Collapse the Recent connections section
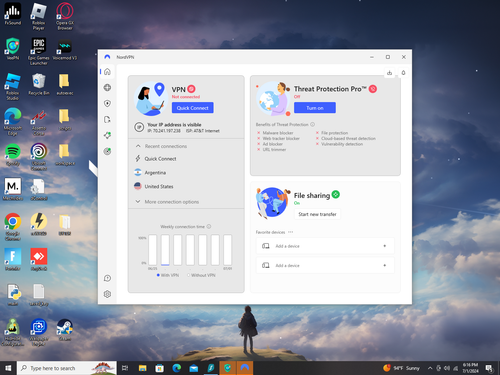 138,146
